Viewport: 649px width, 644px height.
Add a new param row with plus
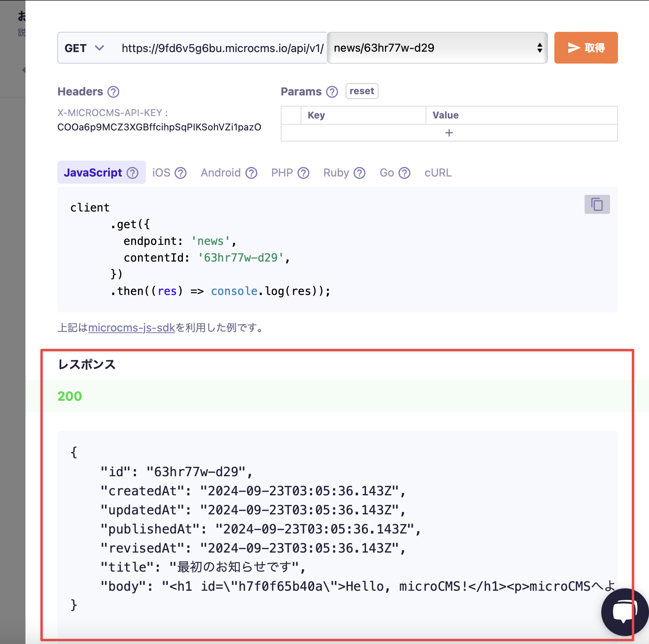pos(449,133)
